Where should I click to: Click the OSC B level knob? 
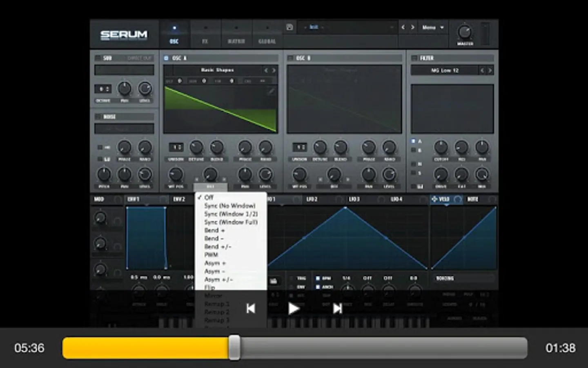coord(389,175)
